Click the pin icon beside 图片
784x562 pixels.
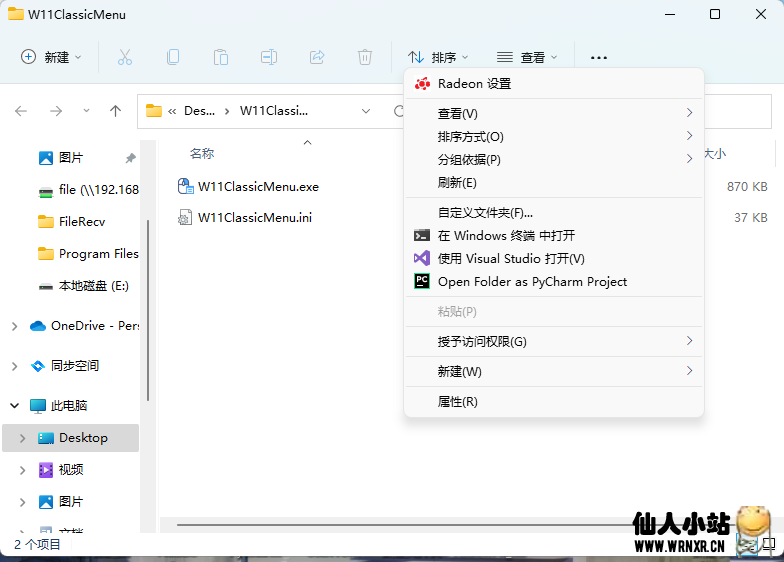pyautogui.click(x=130, y=158)
